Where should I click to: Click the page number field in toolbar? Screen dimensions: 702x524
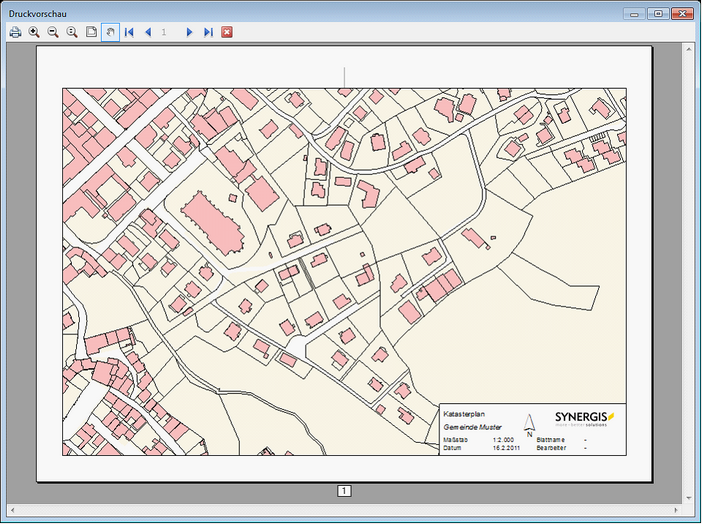click(x=165, y=32)
